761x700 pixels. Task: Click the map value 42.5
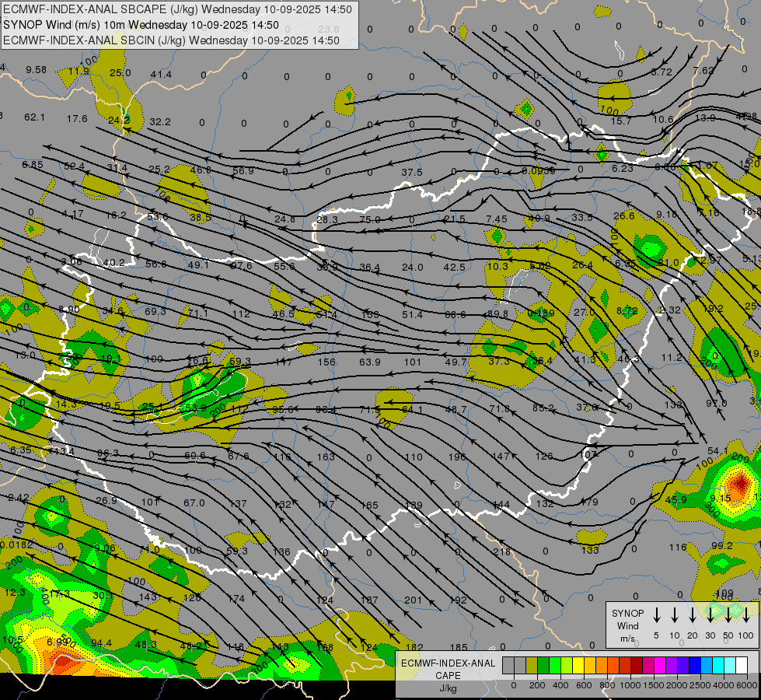[454, 268]
